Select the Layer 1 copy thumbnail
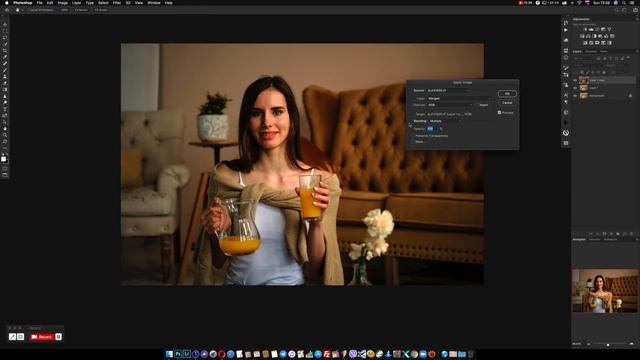Viewport: 640px width, 360px height. (584, 80)
